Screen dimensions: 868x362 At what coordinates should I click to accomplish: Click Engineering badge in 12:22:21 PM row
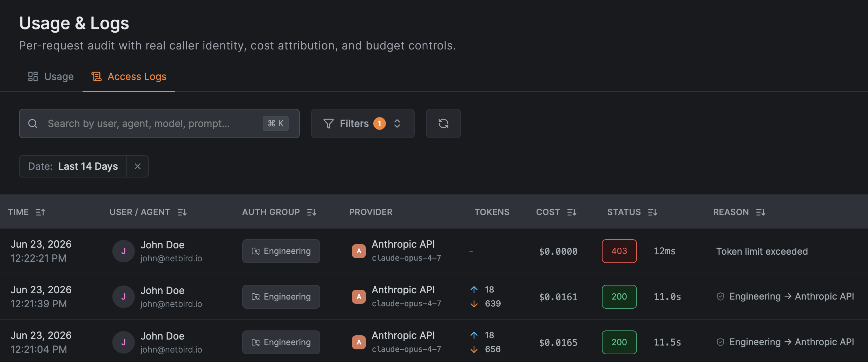(x=281, y=251)
